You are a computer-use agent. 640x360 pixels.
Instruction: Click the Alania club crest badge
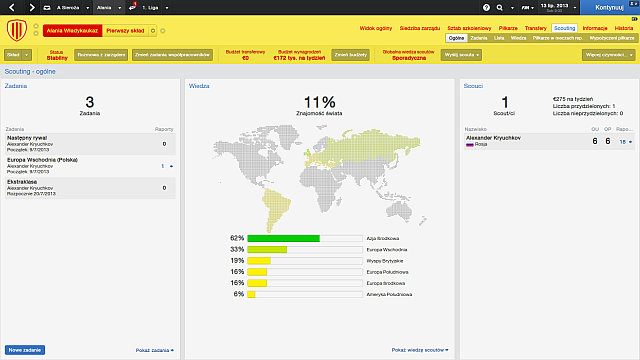(17, 31)
